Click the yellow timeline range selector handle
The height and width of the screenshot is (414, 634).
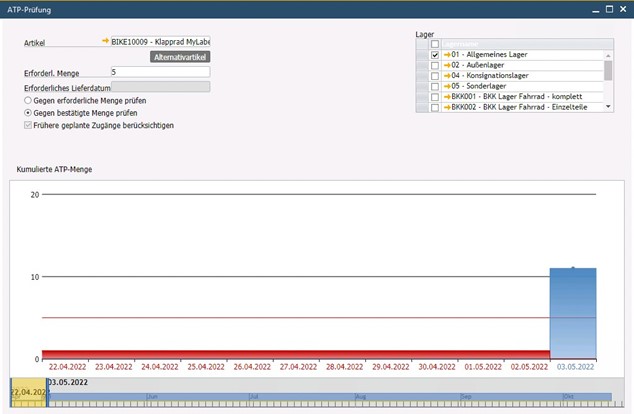29,394
